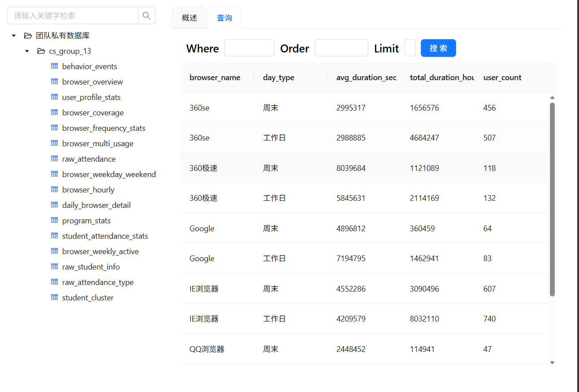Image resolution: width=579 pixels, height=392 pixels.
Task: Click table icon beside student_attendance_stats
Action: coord(55,236)
